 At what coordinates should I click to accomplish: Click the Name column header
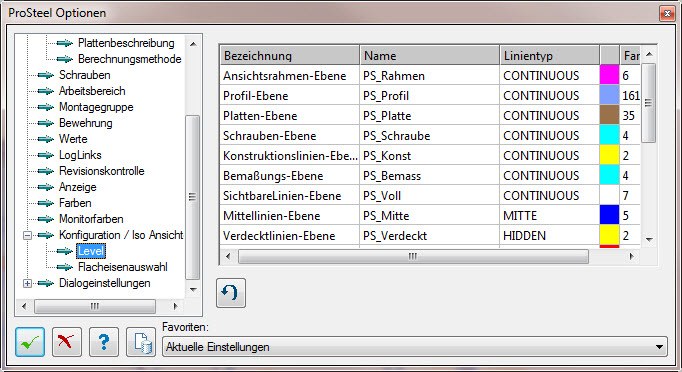pos(429,56)
